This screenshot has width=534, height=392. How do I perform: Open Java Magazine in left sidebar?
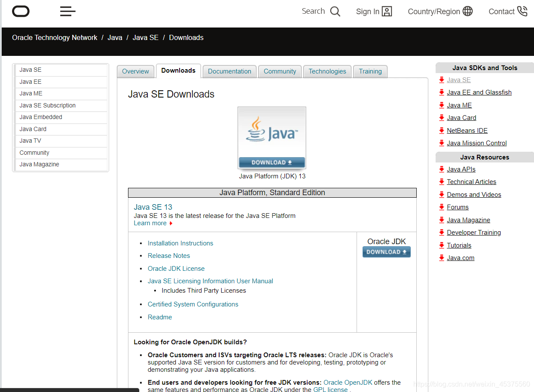pos(61,165)
